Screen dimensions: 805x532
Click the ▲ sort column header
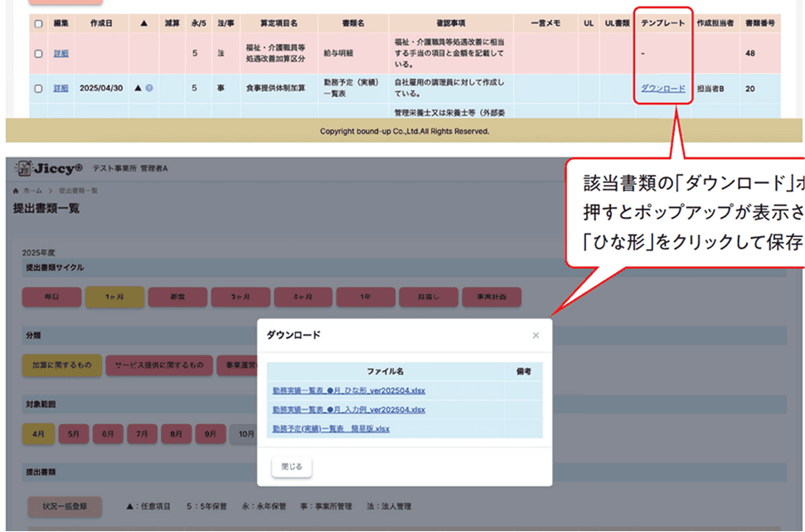(x=143, y=23)
